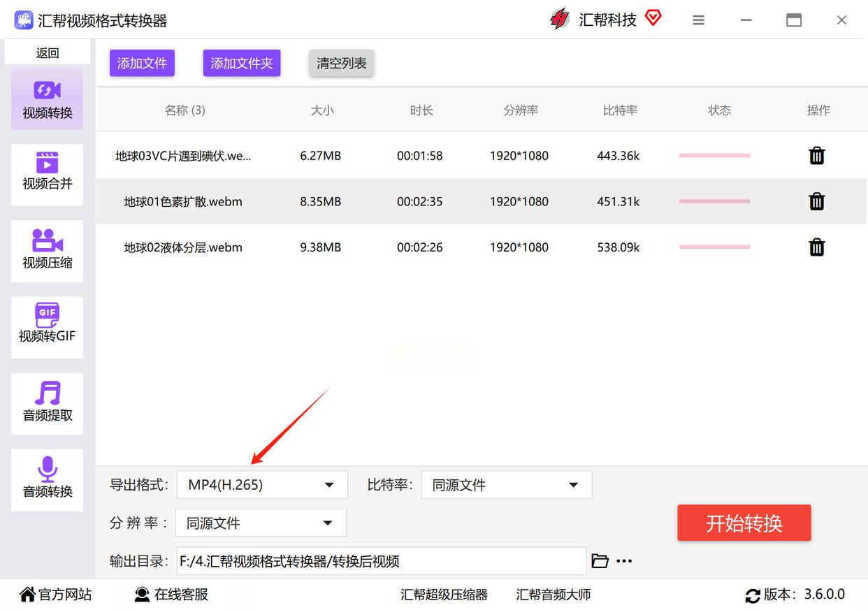The height and width of the screenshot is (610, 868).
Task: Open the 视频压缩 module
Action: [x=47, y=251]
